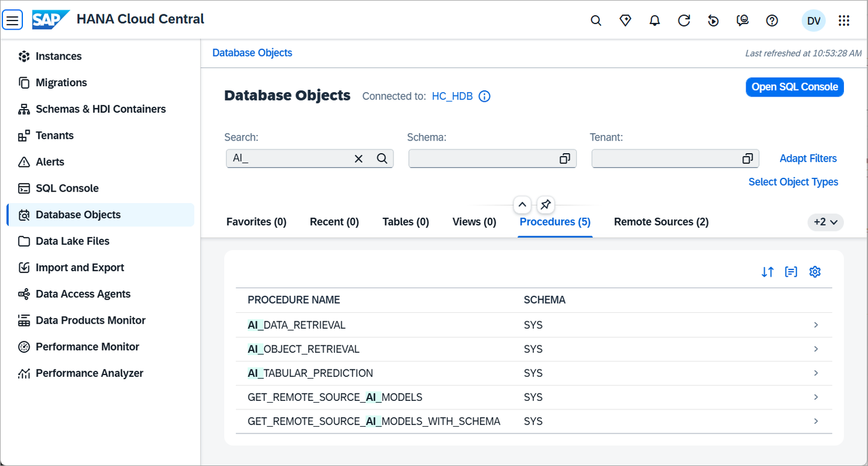Viewport: 868px width, 466px height.
Task: Open the notifications bell
Action: 655,20
